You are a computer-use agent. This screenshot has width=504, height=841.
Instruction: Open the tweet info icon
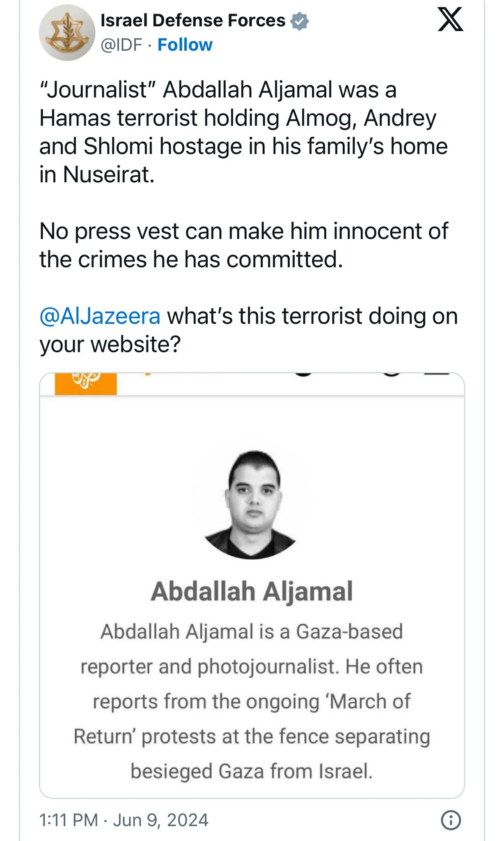coord(451,820)
